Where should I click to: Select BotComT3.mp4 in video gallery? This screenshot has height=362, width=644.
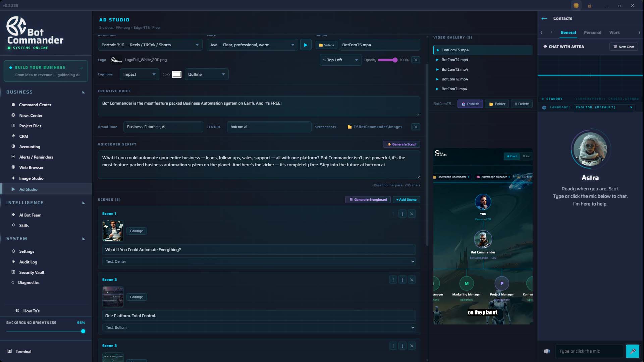(483, 69)
